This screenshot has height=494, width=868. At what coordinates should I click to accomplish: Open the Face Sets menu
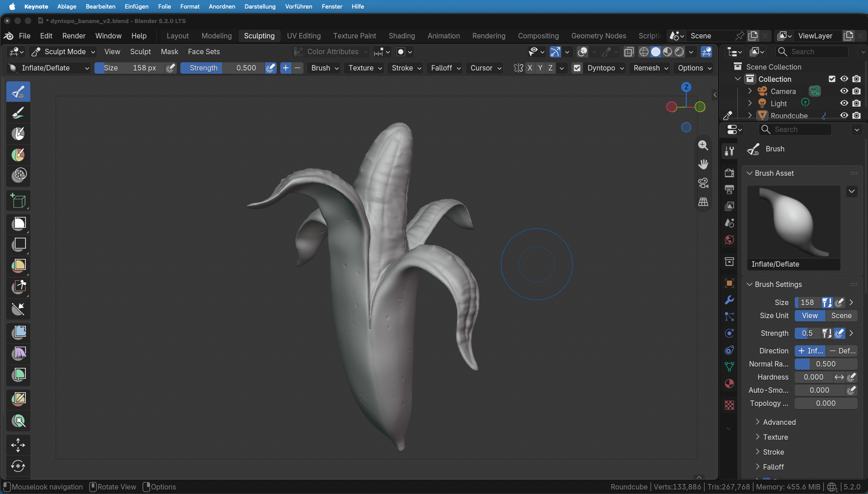[203, 52]
